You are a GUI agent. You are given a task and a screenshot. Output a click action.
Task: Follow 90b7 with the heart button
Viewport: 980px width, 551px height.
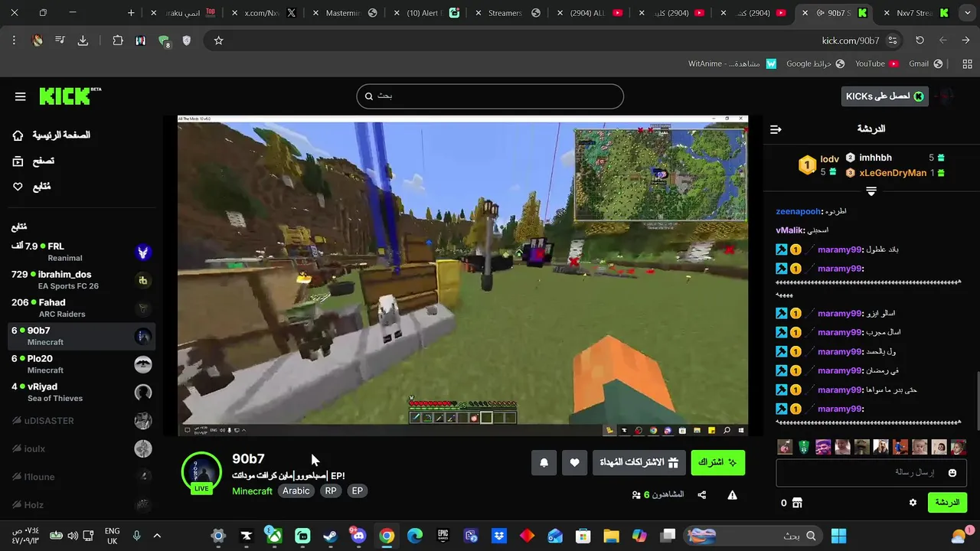click(575, 462)
